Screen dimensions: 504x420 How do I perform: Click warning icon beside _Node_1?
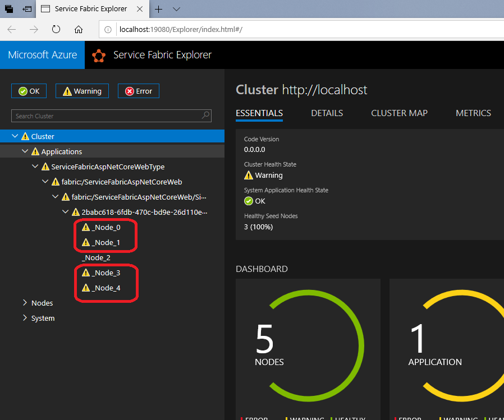pyautogui.click(x=86, y=242)
